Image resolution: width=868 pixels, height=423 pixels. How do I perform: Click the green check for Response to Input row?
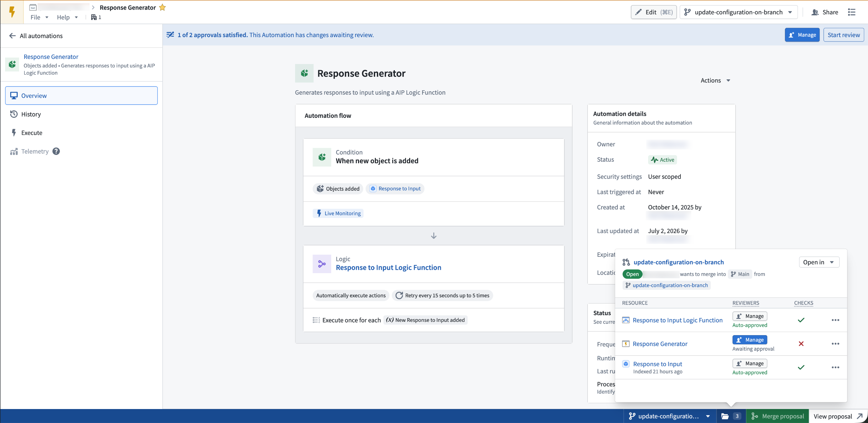click(x=801, y=367)
